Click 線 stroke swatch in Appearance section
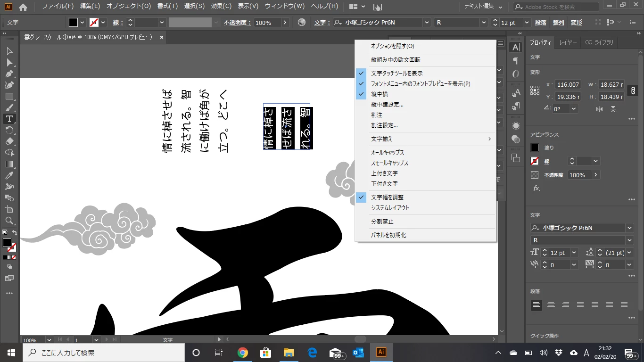This screenshot has width=644, height=362. [x=535, y=161]
